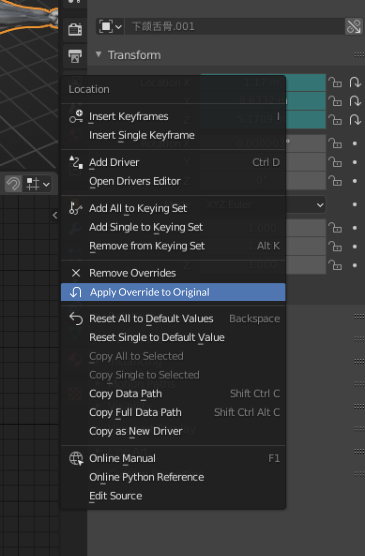Click Apply Override to Original
Image resolution: width=365 pixels, height=556 pixels.
click(173, 292)
